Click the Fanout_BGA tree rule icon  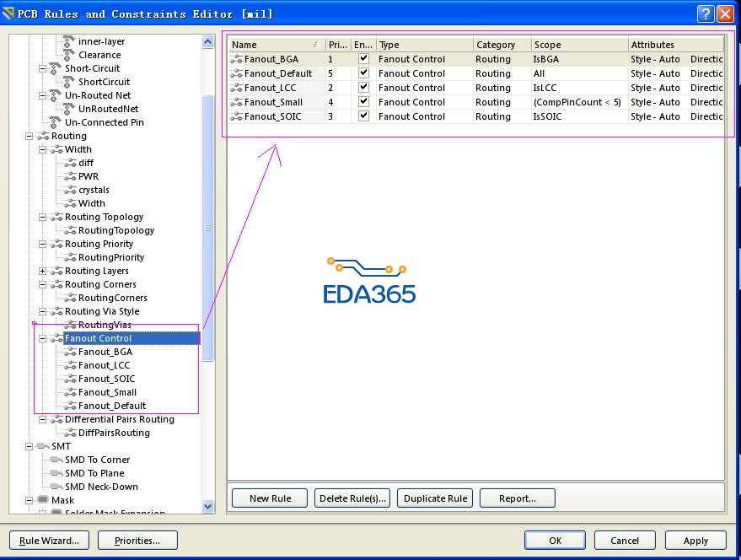tap(70, 352)
